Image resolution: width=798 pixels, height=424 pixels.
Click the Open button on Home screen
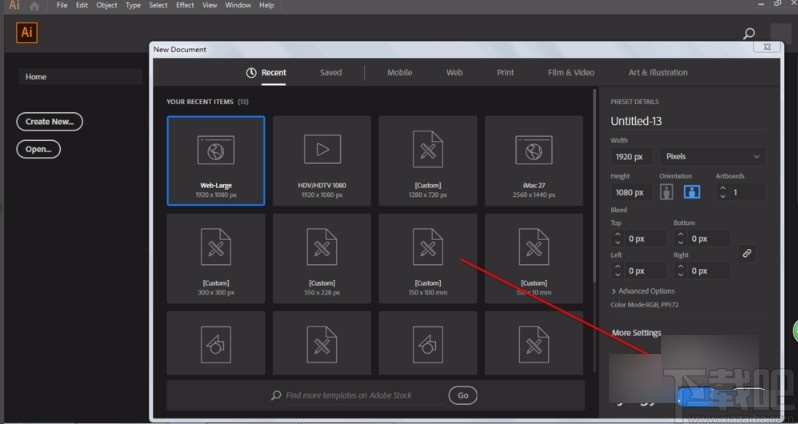click(x=39, y=149)
